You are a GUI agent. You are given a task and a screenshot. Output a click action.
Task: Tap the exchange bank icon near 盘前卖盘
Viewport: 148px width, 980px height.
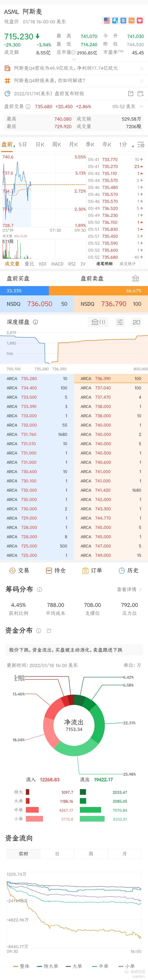[135, 278]
